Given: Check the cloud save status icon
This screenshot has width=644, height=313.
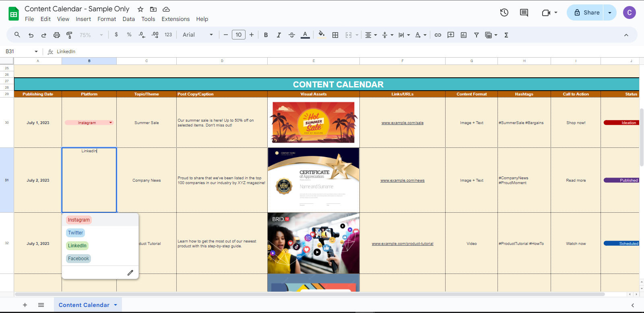Looking at the screenshot, I should [166, 9].
